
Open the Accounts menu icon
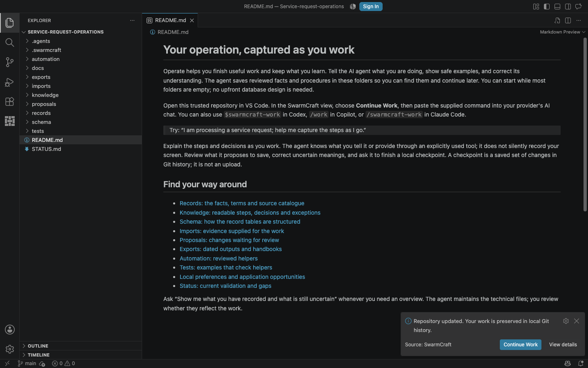(x=10, y=330)
